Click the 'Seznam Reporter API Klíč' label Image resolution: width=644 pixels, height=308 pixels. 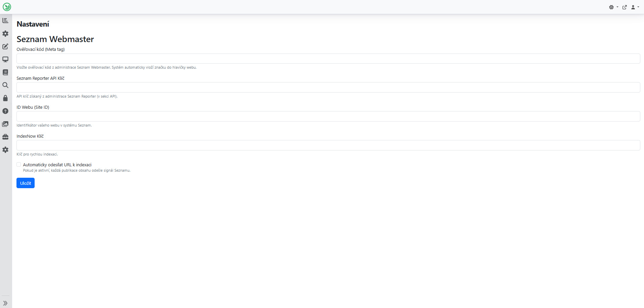point(40,78)
